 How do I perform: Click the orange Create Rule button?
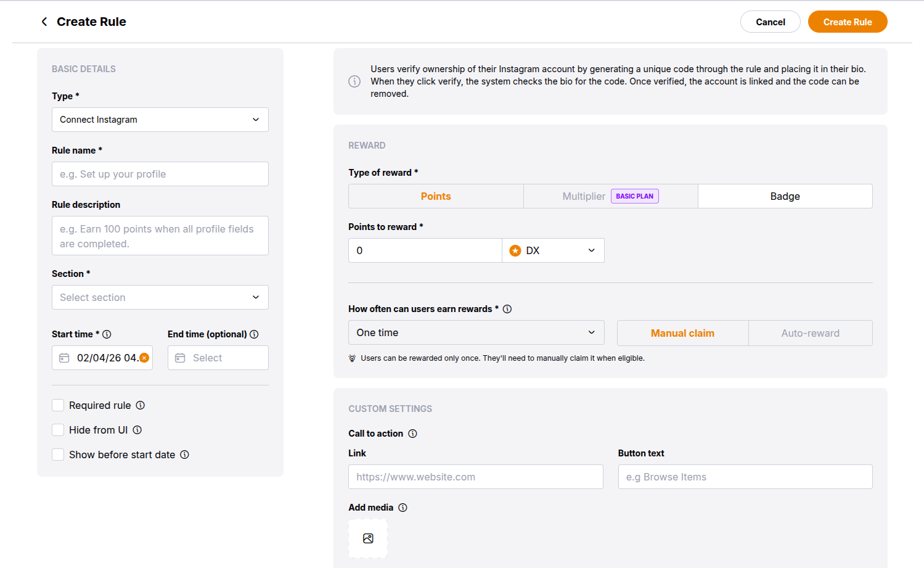[x=847, y=22]
